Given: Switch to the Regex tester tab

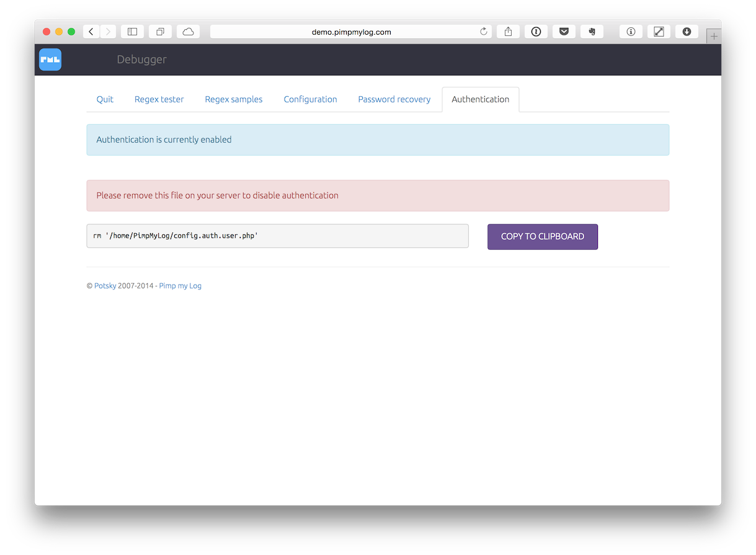Looking at the screenshot, I should click(x=159, y=99).
